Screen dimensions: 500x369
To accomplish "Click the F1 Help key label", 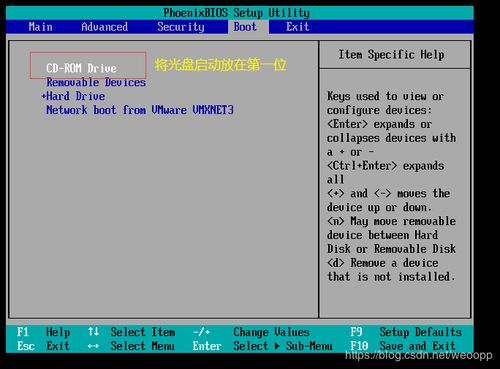I will coord(44,332).
